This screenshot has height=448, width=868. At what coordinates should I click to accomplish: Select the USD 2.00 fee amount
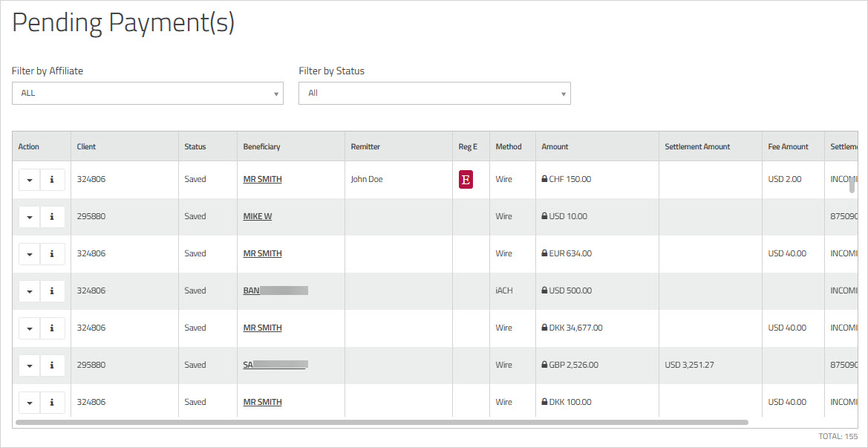(x=784, y=179)
